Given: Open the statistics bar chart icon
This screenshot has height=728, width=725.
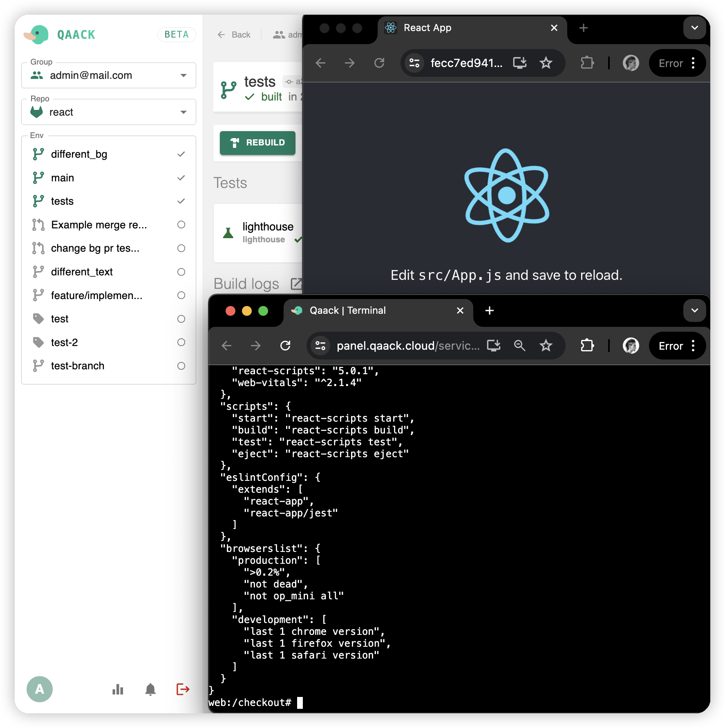Looking at the screenshot, I should coord(118,689).
